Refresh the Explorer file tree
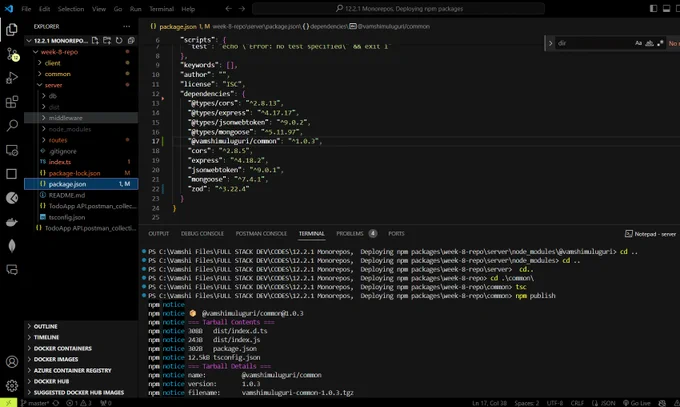The image size is (680, 407). [x=119, y=41]
